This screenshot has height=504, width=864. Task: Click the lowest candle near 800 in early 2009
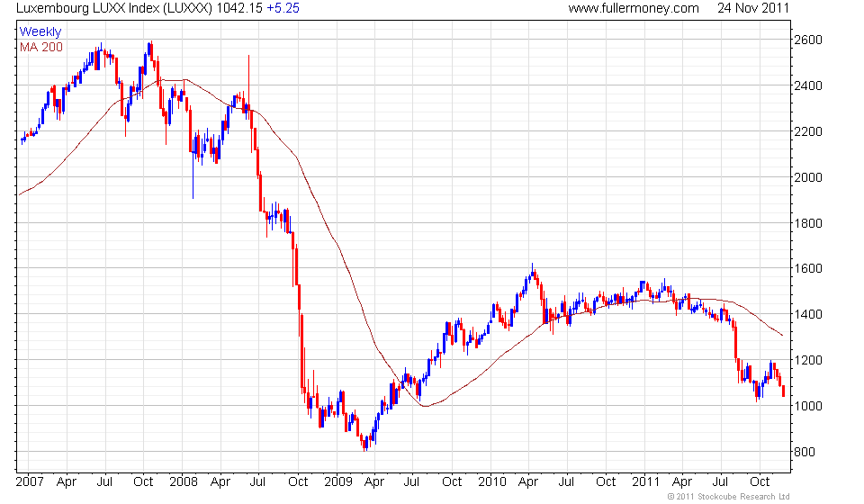click(365, 445)
